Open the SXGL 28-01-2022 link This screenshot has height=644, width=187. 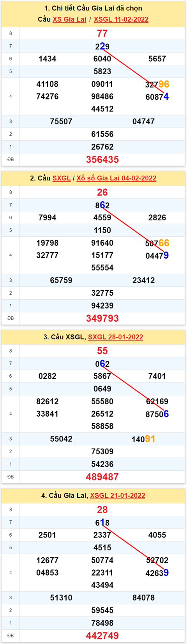click(116, 337)
